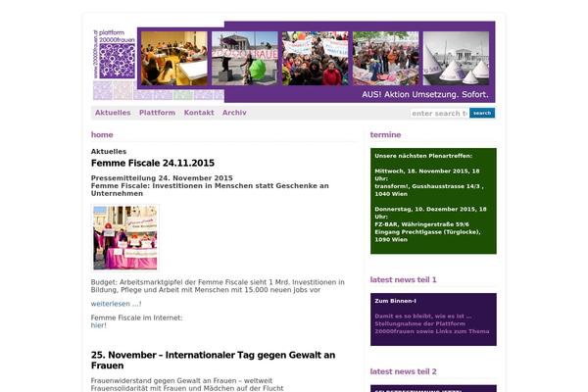Click the outdoor market crowd photo

click(385, 58)
